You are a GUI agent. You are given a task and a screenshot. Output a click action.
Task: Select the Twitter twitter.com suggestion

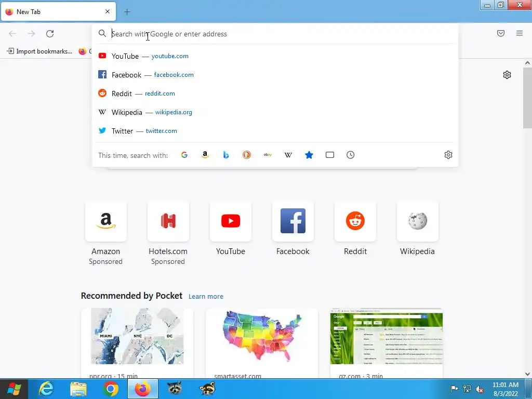tap(275, 130)
